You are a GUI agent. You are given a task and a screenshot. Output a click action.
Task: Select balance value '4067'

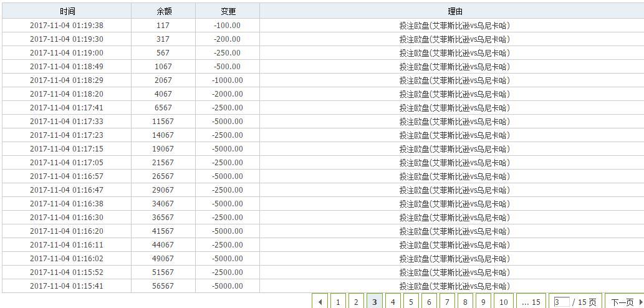[163, 94]
